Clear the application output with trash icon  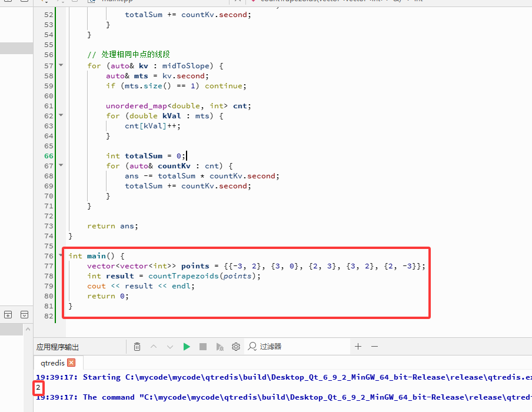click(x=137, y=347)
